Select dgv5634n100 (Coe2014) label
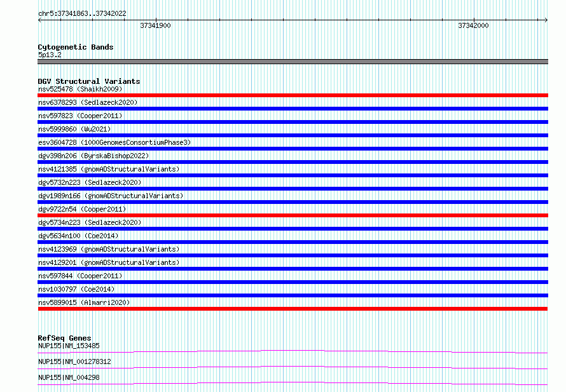Viewport: 566px width, 392px height. 78,236
